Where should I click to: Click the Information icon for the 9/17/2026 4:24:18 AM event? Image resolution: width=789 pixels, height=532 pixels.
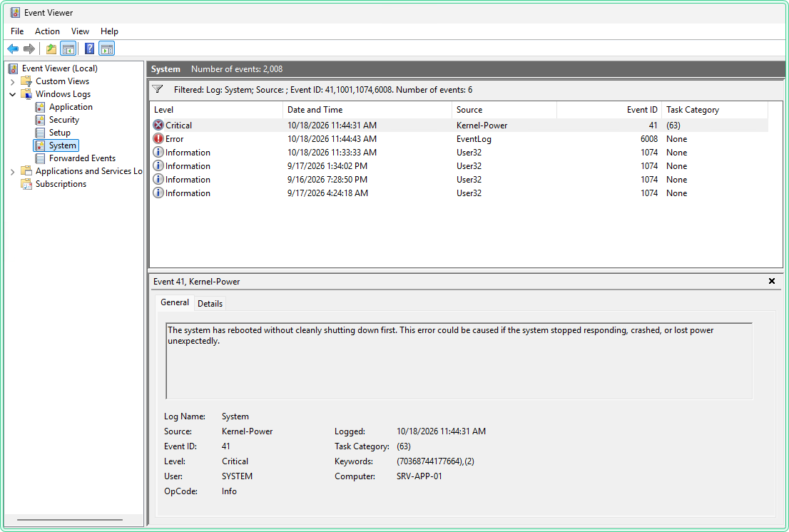(158, 193)
